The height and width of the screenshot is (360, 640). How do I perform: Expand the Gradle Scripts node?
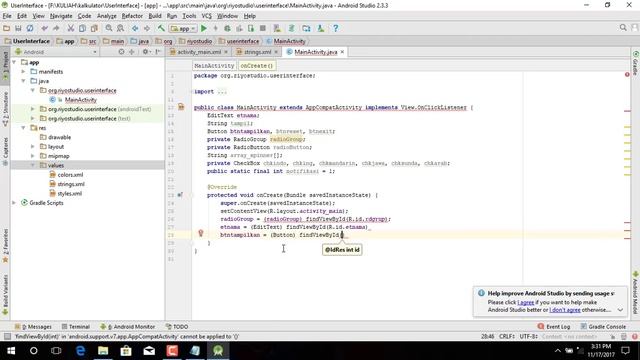[14, 202]
